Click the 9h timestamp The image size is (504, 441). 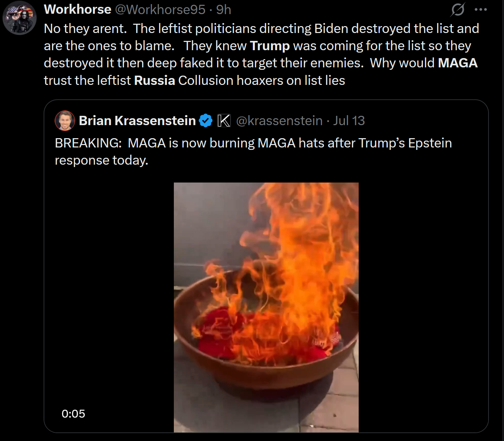[224, 10]
